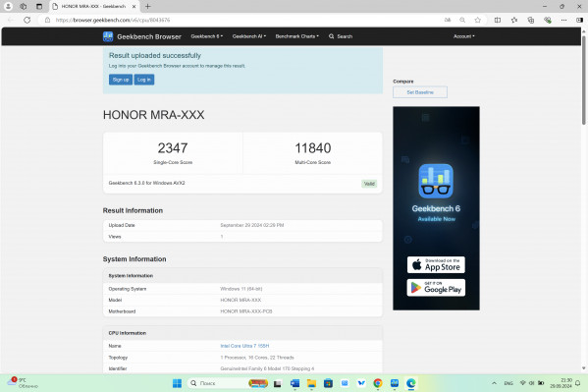The image size is (588, 392).
Task: Open File Explorer from taskbar
Action: pos(311,383)
